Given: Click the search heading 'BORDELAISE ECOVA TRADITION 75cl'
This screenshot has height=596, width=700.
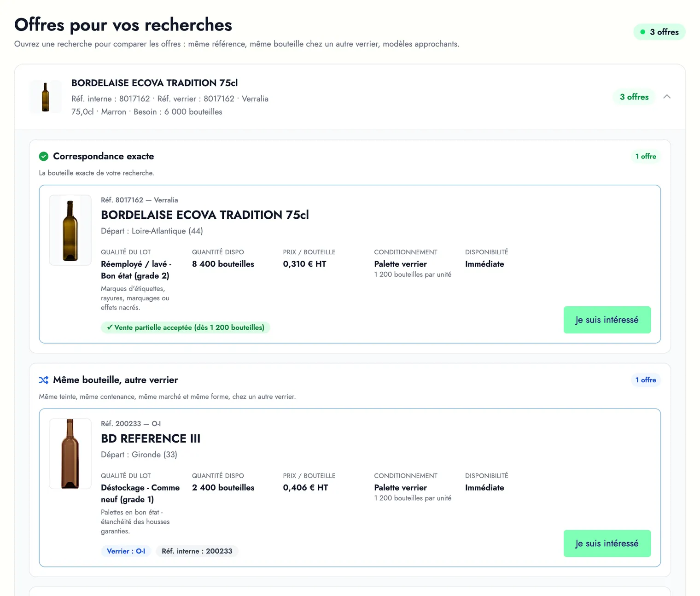Looking at the screenshot, I should point(154,83).
